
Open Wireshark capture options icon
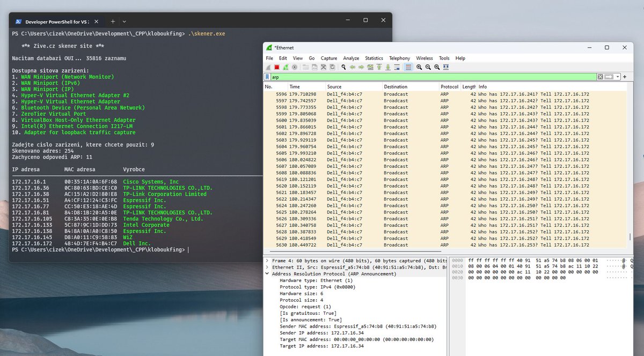294,67
